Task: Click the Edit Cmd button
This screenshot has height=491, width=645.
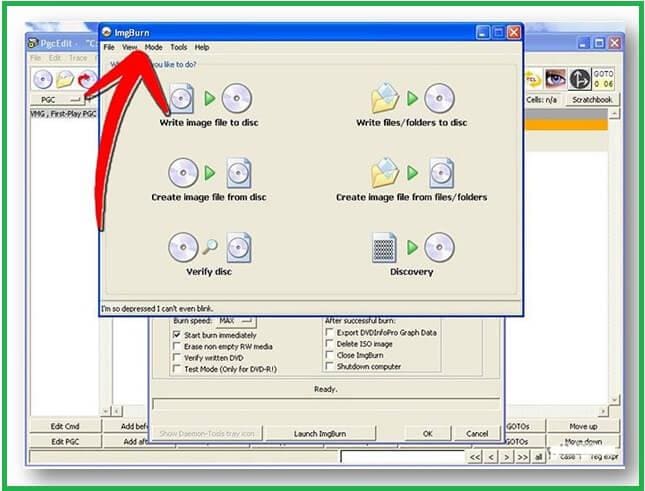Action: 65,426
